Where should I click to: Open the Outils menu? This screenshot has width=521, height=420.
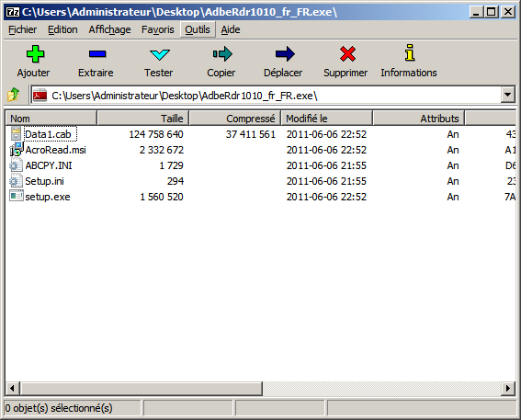198,29
